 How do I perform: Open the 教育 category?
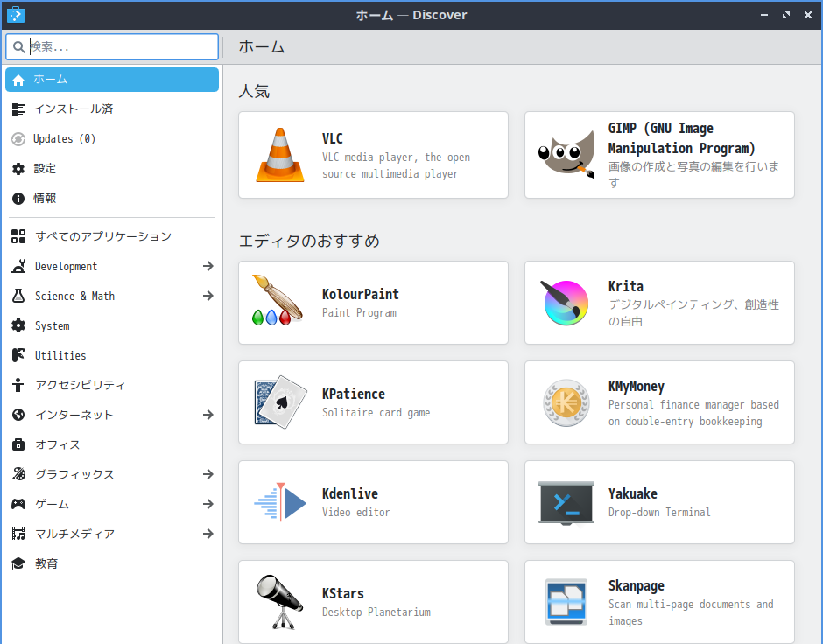pyautogui.click(x=112, y=563)
